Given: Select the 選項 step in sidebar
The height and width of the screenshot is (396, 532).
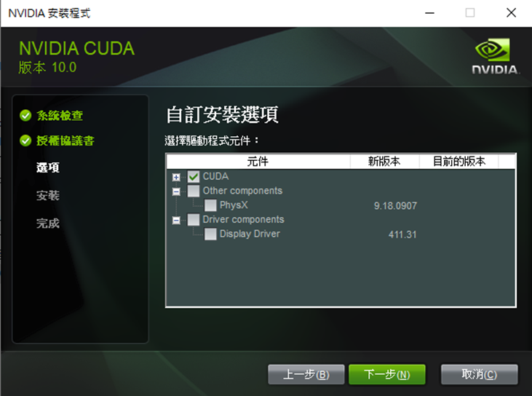Looking at the screenshot, I should [x=48, y=167].
